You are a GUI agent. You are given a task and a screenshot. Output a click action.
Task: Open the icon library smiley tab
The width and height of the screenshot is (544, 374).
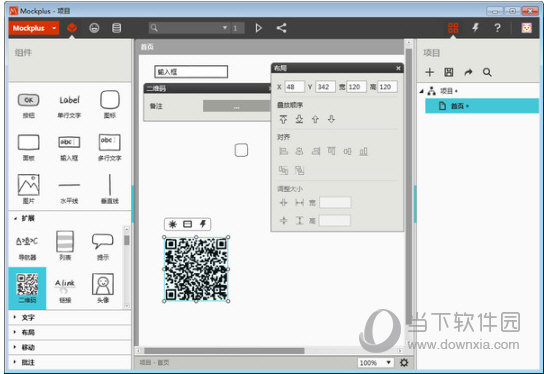point(94,28)
